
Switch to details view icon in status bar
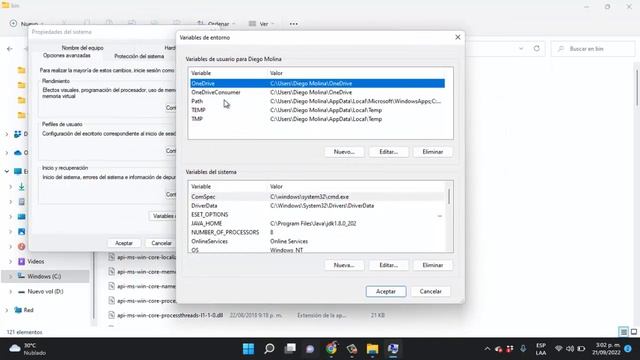coord(623,332)
